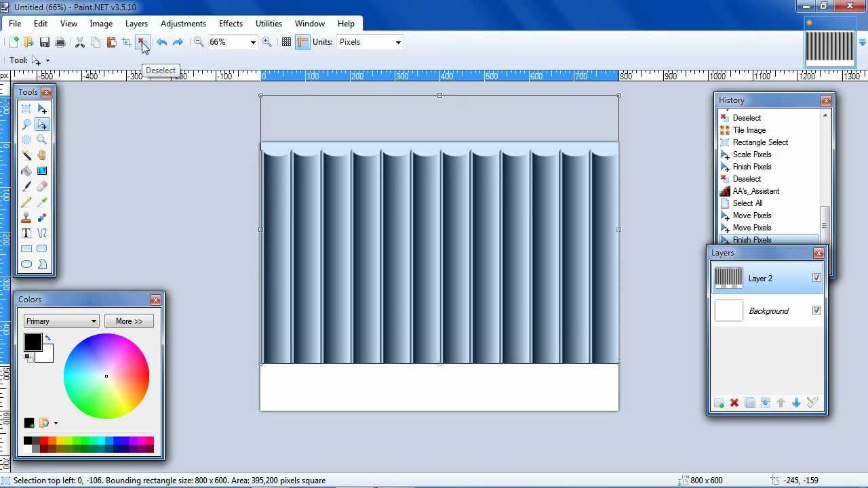
Task: Open the Image menu
Action: pos(101,23)
